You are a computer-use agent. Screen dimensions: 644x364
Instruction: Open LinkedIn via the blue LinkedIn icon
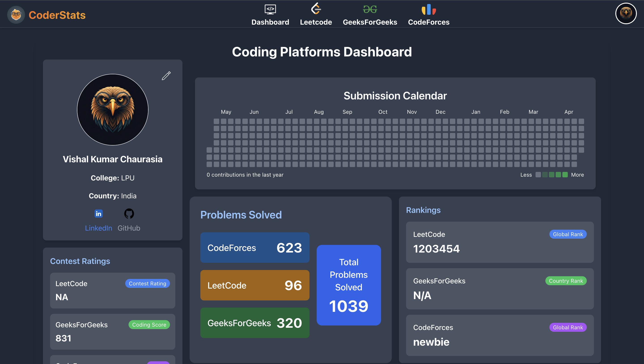98,214
